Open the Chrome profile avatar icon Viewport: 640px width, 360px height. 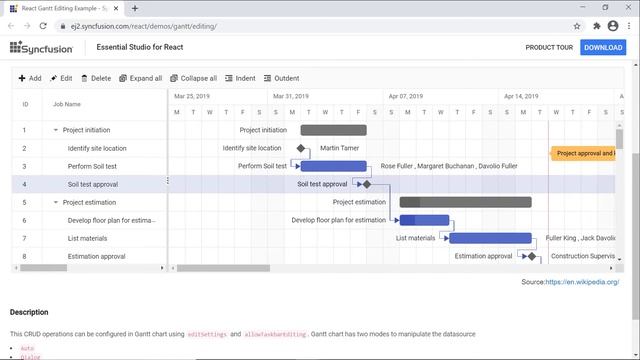point(613,26)
